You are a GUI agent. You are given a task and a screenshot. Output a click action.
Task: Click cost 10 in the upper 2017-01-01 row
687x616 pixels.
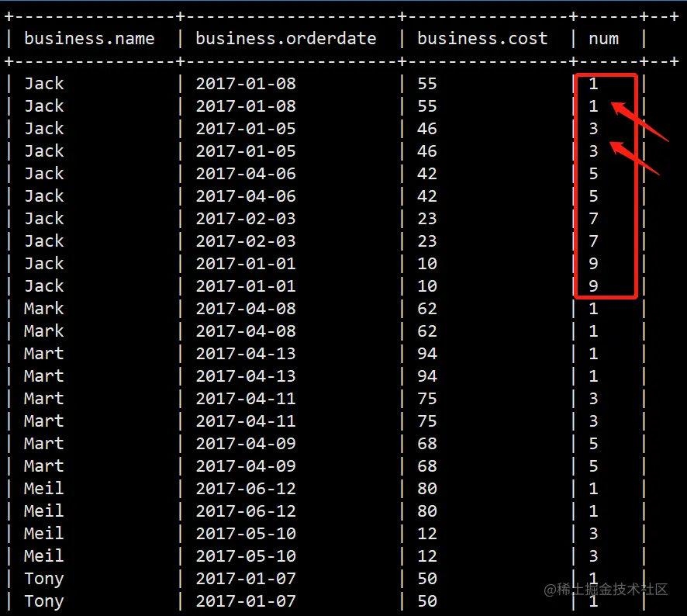pos(426,264)
